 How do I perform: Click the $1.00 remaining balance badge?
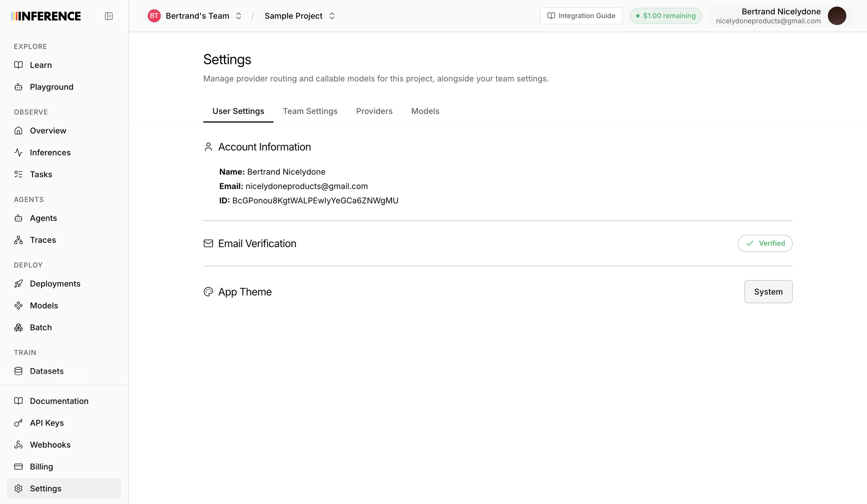pos(665,16)
